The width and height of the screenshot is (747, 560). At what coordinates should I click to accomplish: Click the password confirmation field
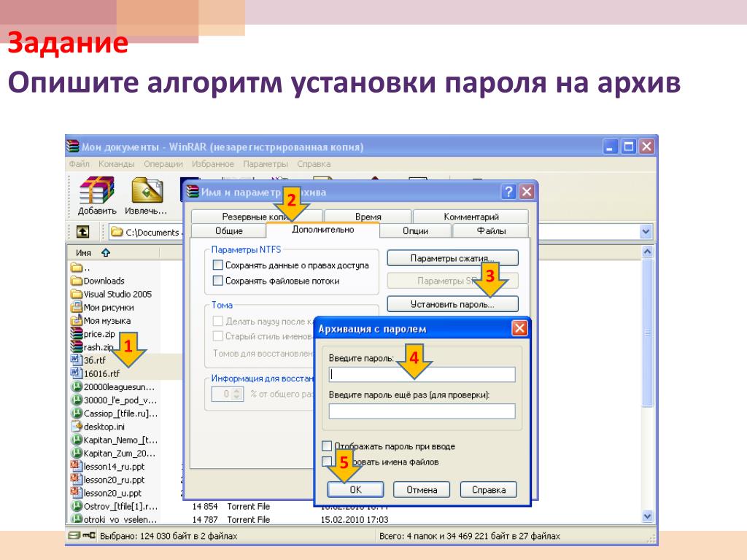click(x=422, y=411)
